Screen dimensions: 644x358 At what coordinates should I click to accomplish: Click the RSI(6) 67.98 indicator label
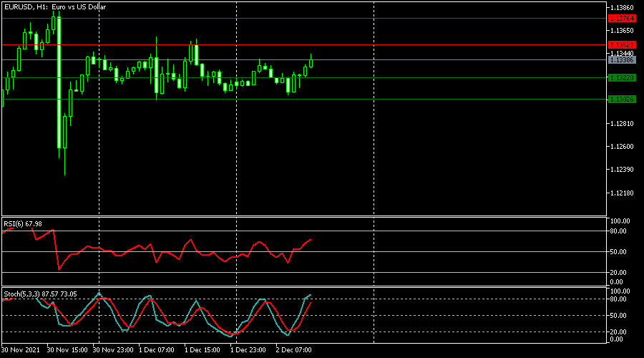click(23, 224)
